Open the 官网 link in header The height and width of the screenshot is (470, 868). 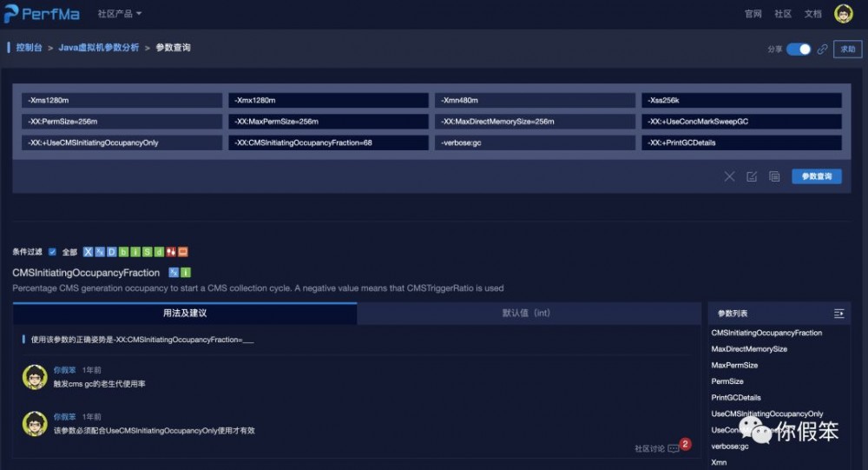tap(753, 14)
